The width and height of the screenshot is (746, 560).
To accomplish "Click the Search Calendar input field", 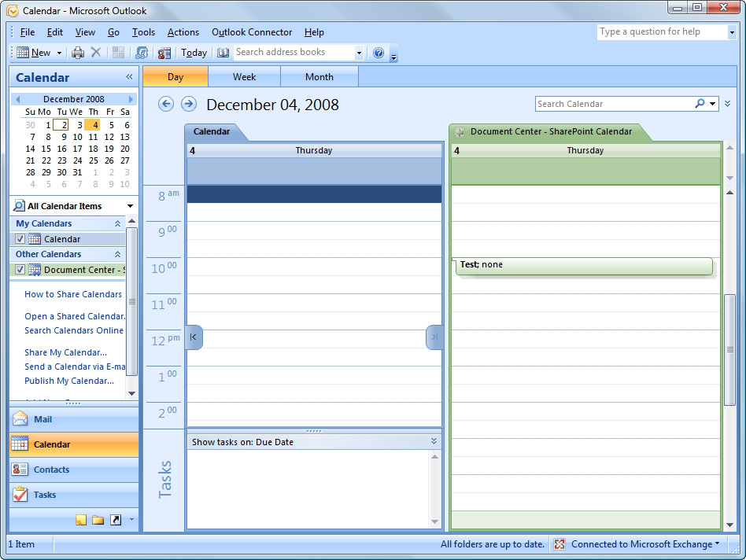I will click(614, 104).
